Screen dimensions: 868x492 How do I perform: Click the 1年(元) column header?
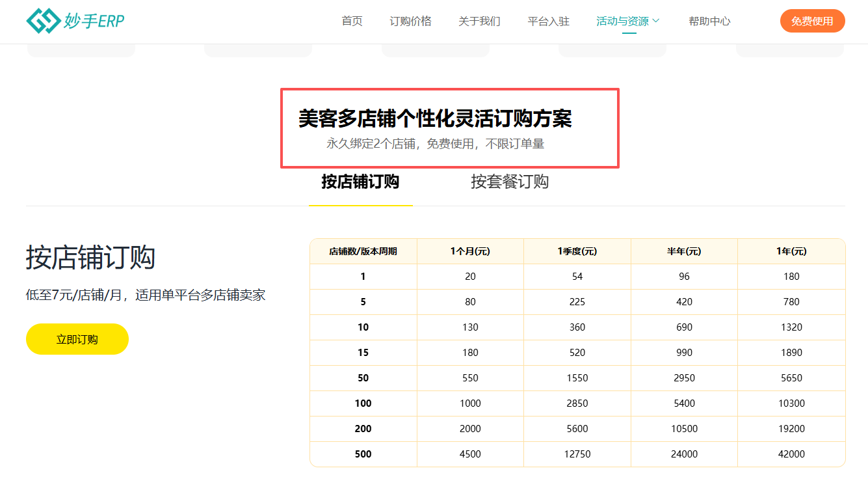(791, 251)
